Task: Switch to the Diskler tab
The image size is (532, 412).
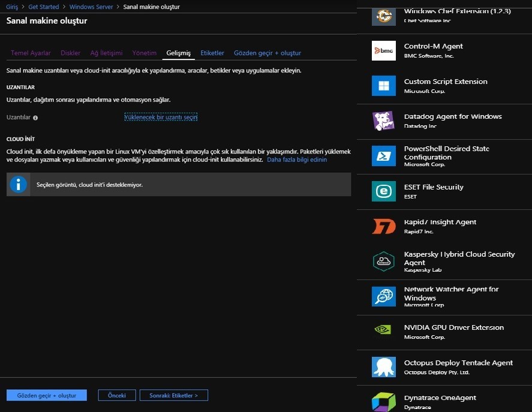Action: pyautogui.click(x=70, y=53)
